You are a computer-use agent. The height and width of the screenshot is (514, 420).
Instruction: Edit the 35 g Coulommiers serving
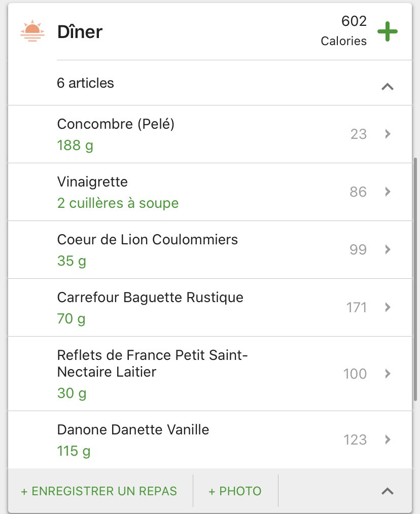[72, 261]
